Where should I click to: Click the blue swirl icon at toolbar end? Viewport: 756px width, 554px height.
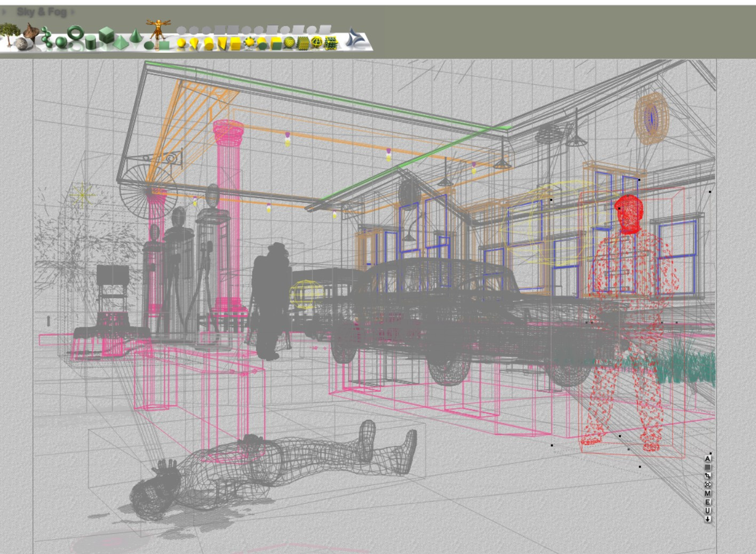point(355,38)
